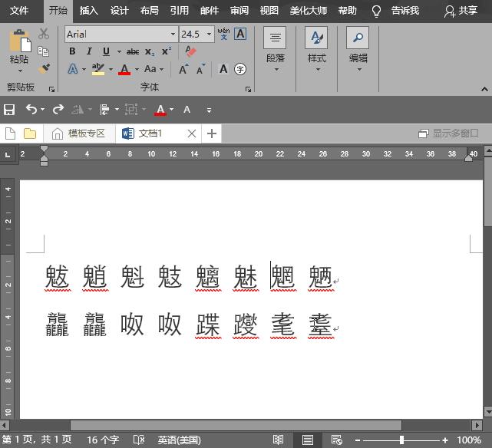The image size is (492, 448).
Task: Switch to the 插入 Insert tab
Action: 89,11
